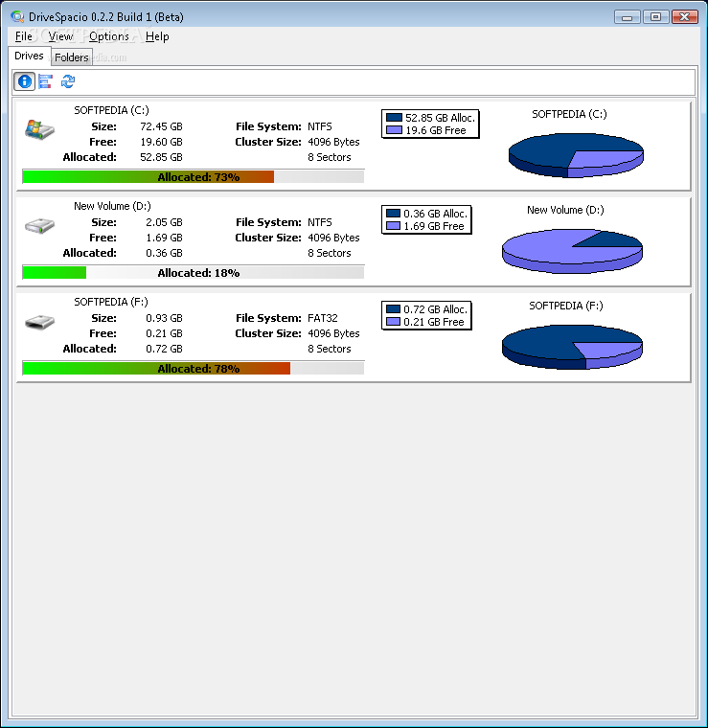This screenshot has width=708, height=728.
Task: Click the 0.93 GB size value
Action: pyautogui.click(x=164, y=318)
